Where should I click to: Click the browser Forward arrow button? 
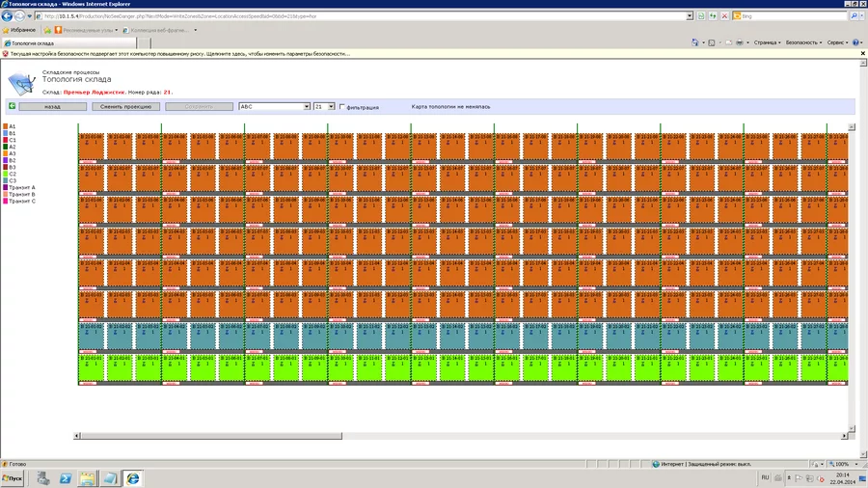pyautogui.click(x=19, y=16)
